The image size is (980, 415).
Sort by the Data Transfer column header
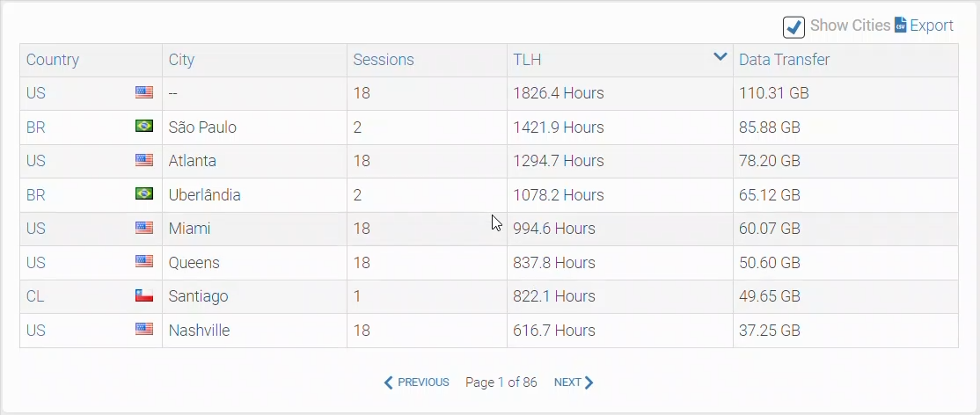click(x=784, y=60)
